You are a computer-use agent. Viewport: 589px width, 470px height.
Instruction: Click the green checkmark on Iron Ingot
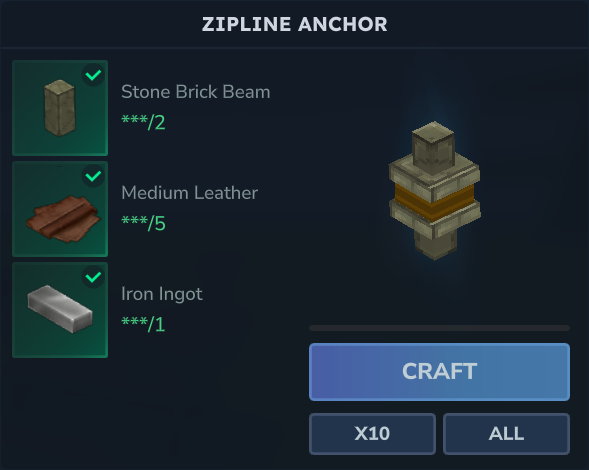pos(93,277)
